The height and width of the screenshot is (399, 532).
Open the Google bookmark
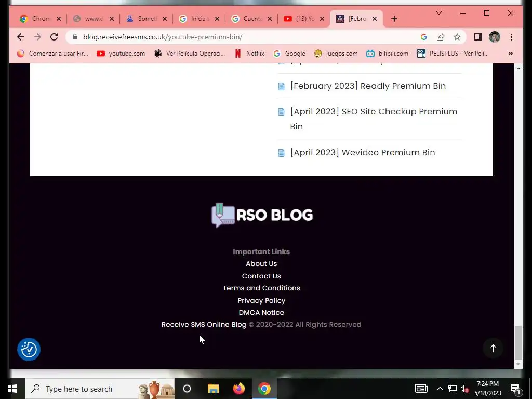(289, 54)
